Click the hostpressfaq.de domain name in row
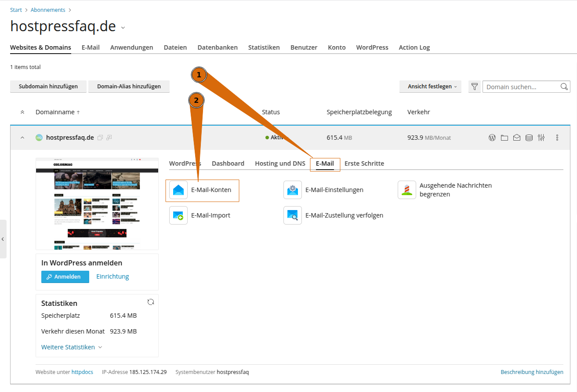 coord(70,138)
